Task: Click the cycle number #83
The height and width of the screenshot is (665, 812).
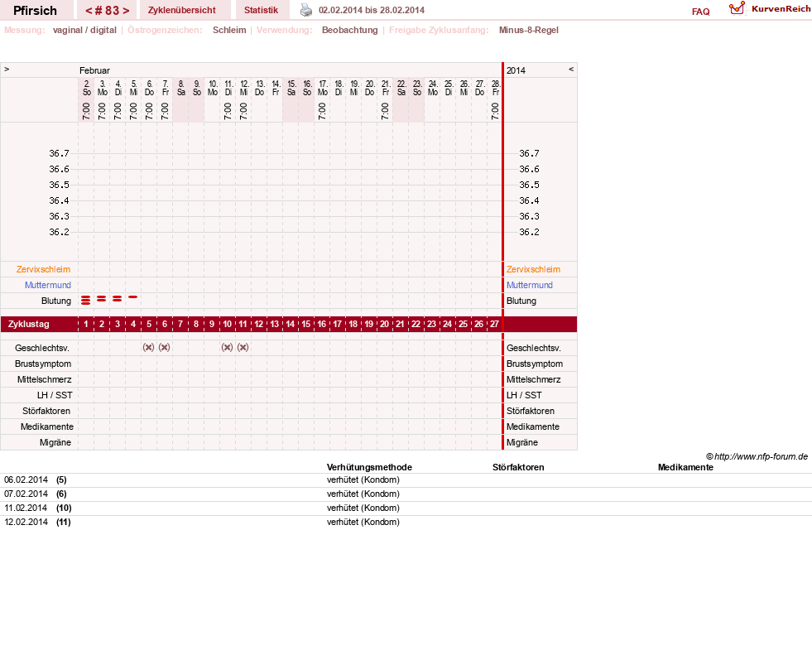Action: tap(108, 11)
